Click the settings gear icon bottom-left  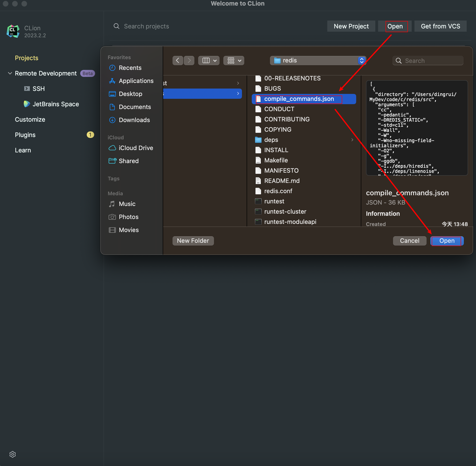[x=13, y=455]
